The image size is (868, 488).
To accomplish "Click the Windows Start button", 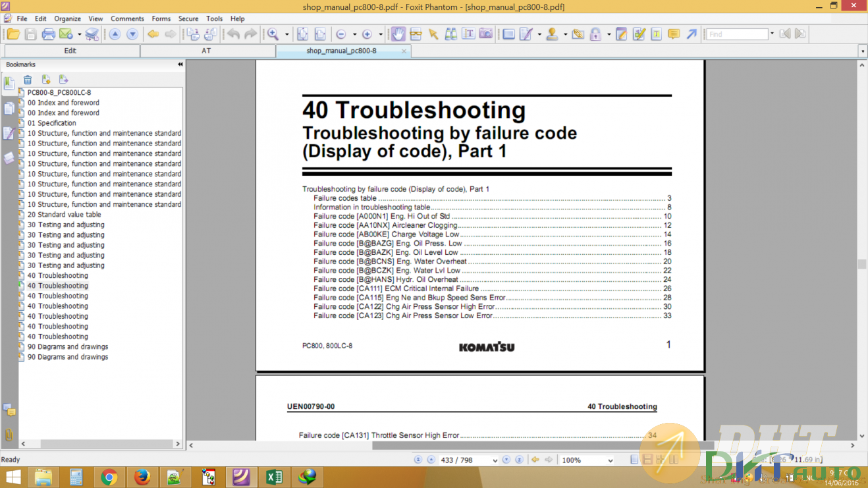I will click(13, 477).
